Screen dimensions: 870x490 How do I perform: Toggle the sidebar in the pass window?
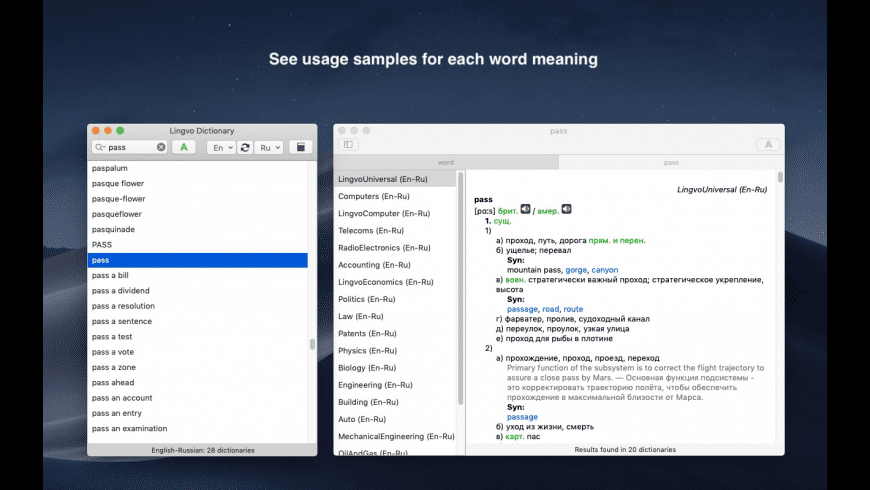coord(349,144)
